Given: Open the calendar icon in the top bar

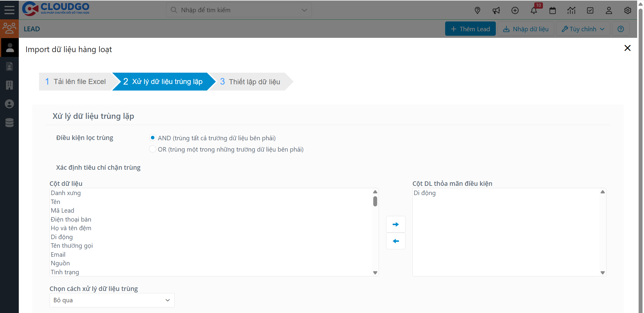Looking at the screenshot, I should [553, 10].
